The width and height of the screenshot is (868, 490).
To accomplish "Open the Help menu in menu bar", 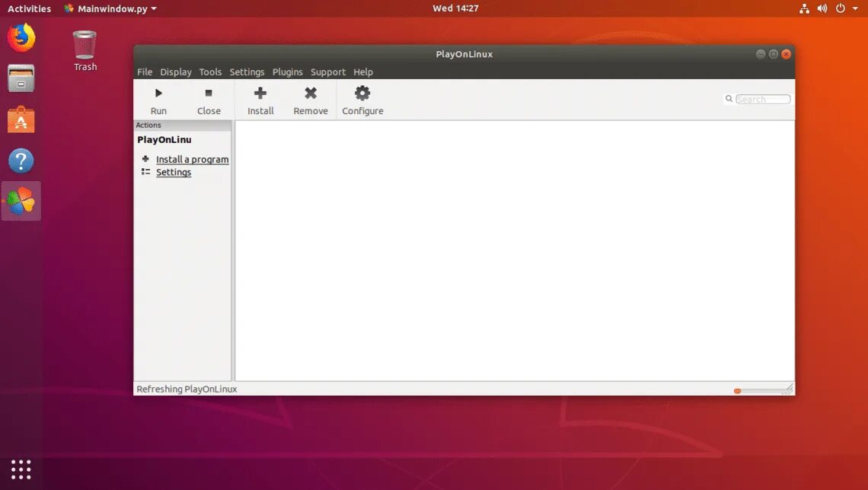I will click(363, 72).
